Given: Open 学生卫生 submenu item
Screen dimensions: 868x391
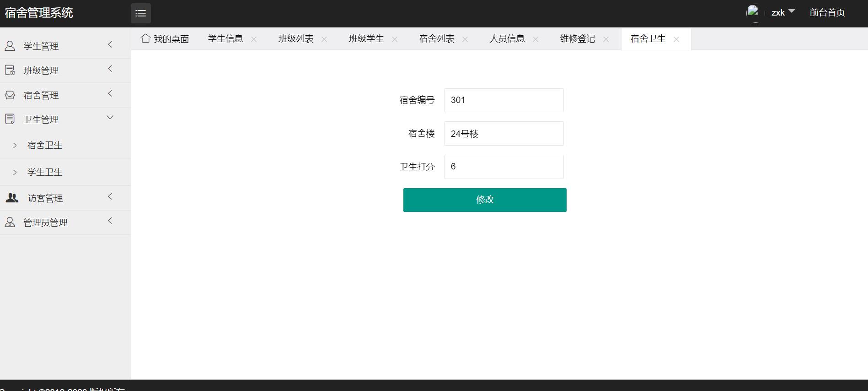Looking at the screenshot, I should click(65, 172).
